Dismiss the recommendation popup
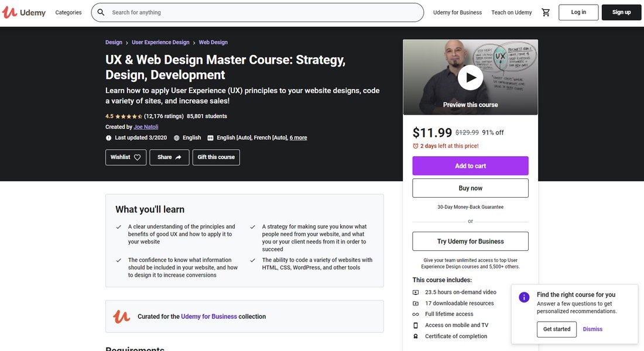The width and height of the screenshot is (644, 351). click(592, 329)
